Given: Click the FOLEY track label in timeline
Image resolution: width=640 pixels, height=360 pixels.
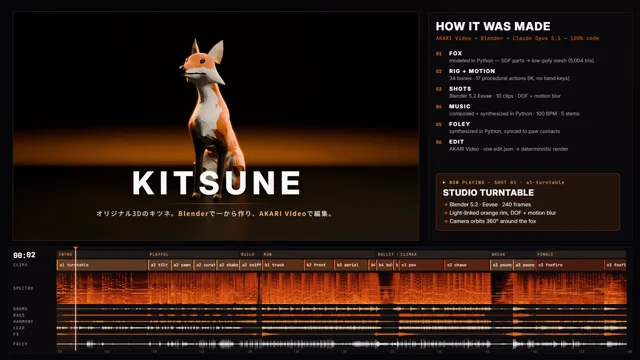Looking at the screenshot, I should [20, 344].
